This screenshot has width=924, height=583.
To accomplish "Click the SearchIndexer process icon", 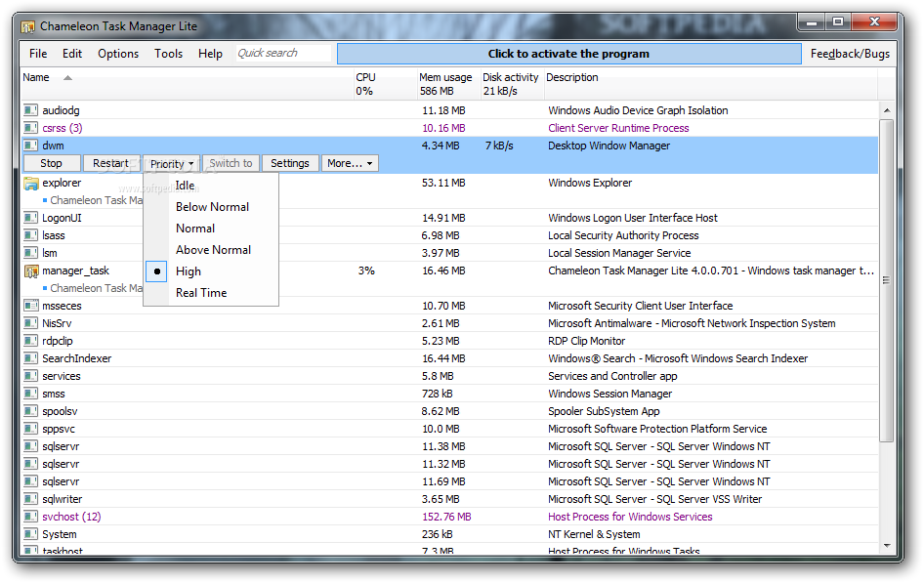I will (x=30, y=358).
